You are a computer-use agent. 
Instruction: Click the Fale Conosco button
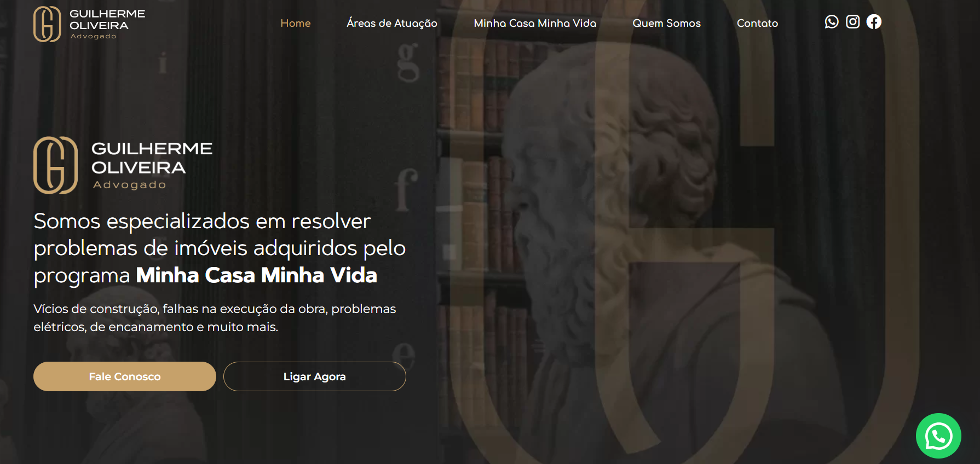(125, 376)
